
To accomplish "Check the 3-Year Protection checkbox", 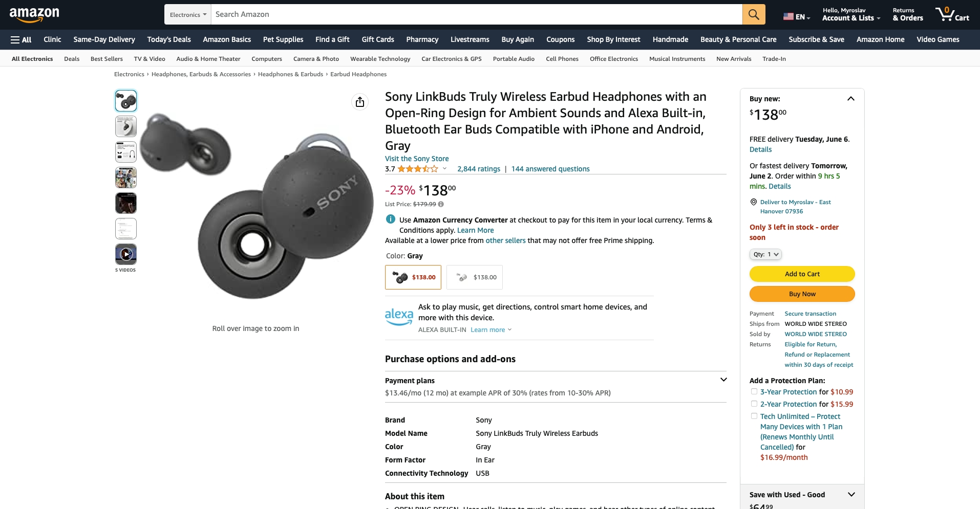I will pos(754,392).
